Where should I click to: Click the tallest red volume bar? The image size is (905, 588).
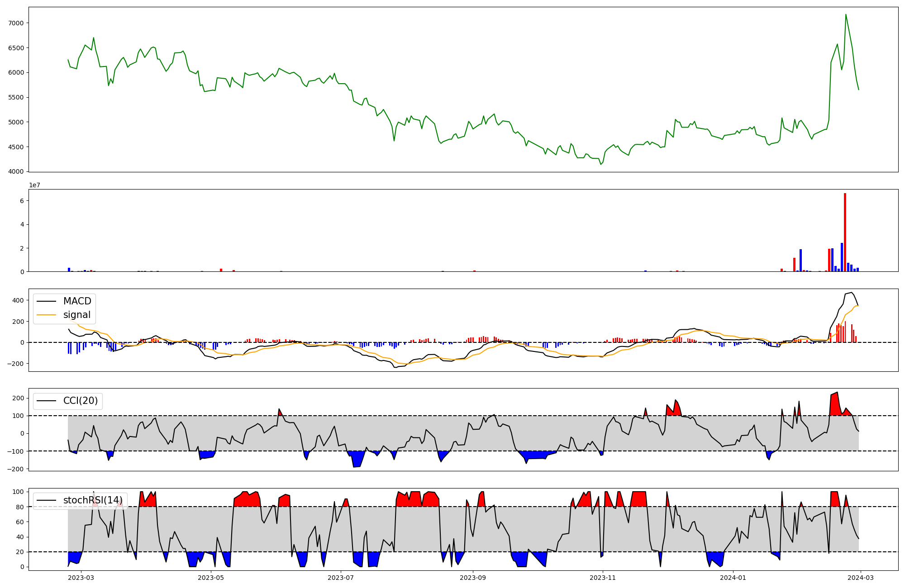845,233
